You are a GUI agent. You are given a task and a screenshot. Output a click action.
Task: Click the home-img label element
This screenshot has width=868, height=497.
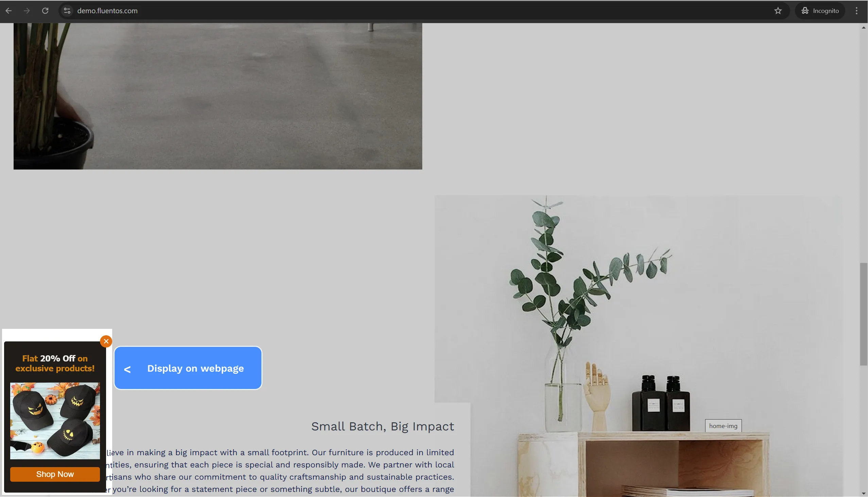(723, 425)
